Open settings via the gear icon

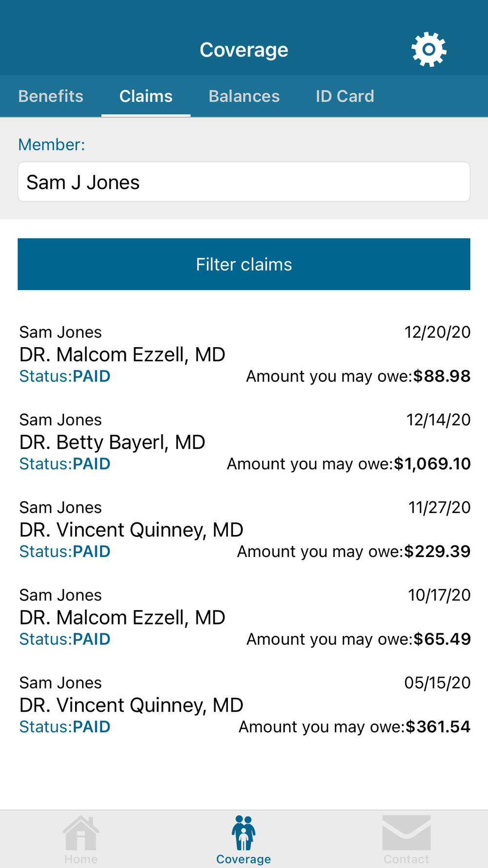[x=428, y=49]
